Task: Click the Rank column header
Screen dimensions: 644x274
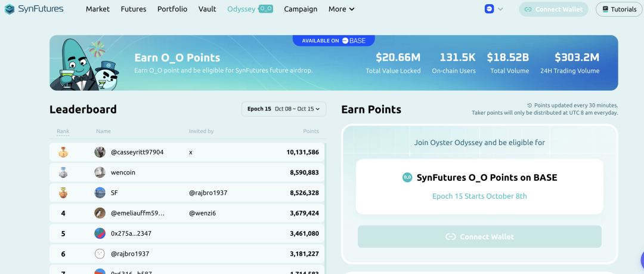Action: coord(63,131)
